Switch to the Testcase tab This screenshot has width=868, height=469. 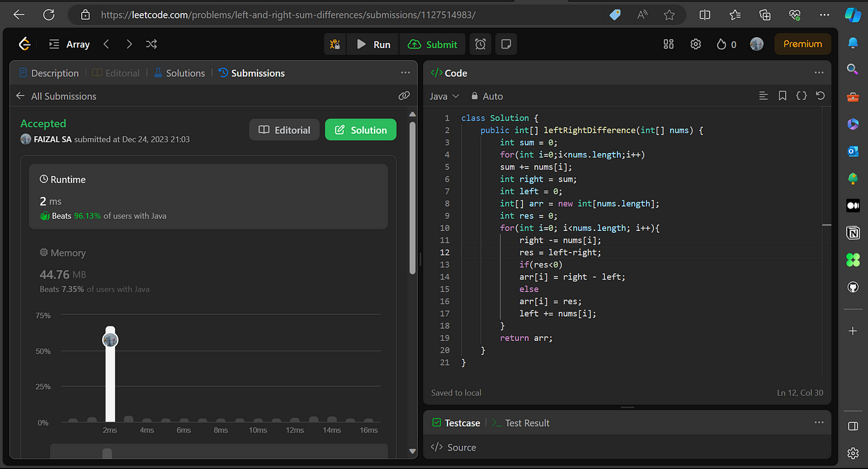click(x=456, y=423)
